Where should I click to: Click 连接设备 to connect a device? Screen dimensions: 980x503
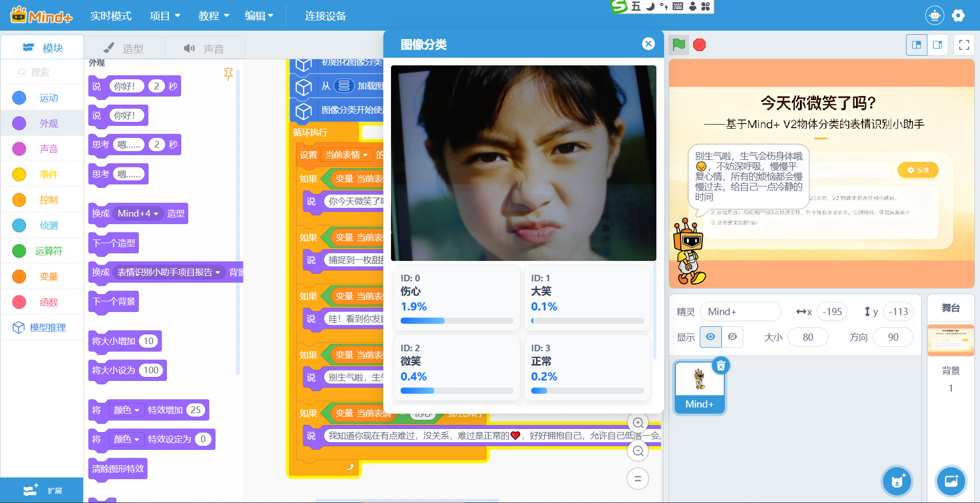coord(325,16)
